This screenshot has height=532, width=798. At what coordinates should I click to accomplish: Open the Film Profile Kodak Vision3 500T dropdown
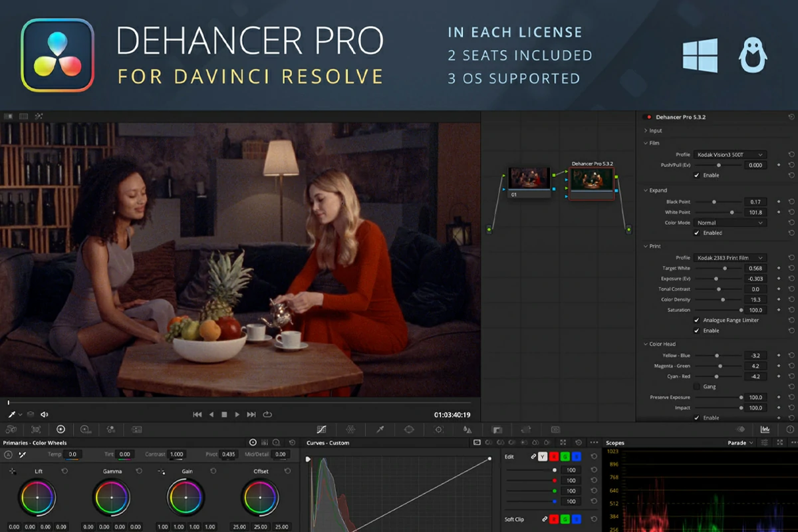pyautogui.click(x=730, y=154)
